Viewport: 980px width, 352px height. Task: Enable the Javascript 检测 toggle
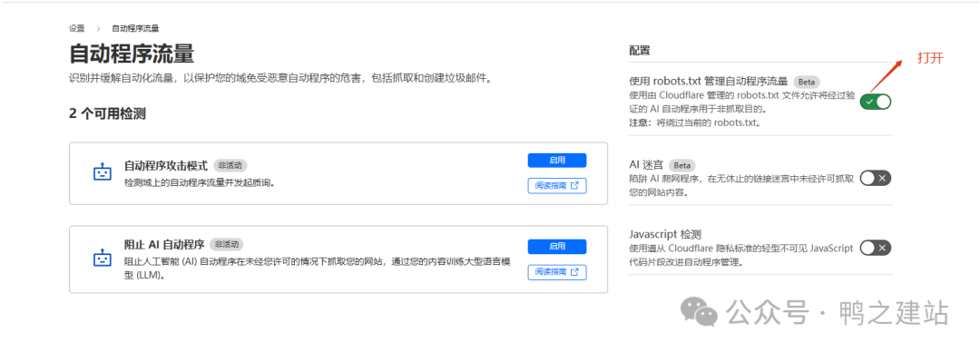(x=876, y=249)
